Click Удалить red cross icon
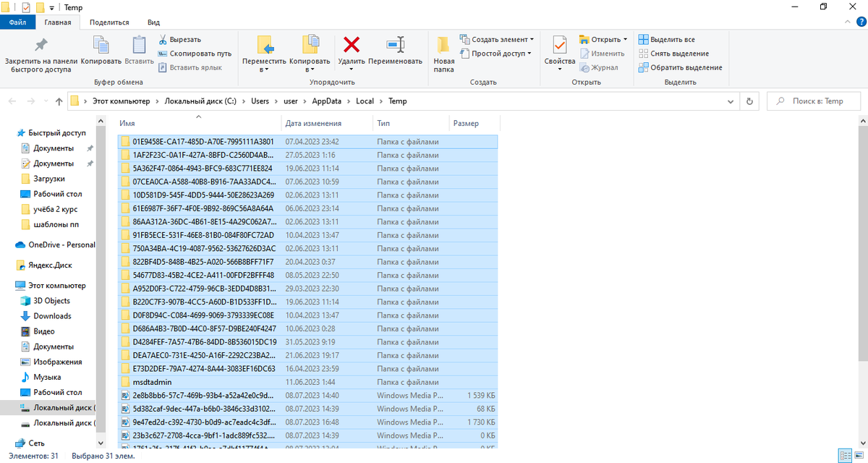This screenshot has width=868, height=463. tap(352, 45)
